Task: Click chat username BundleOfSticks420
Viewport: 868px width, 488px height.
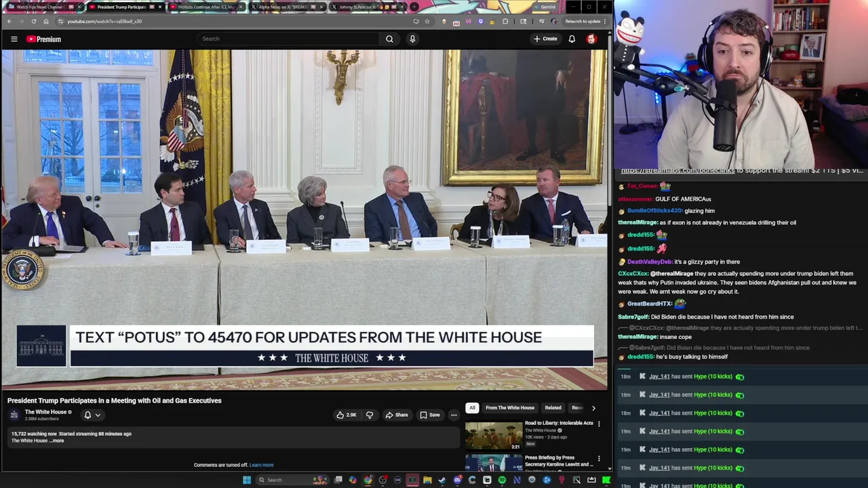Action: (654, 211)
